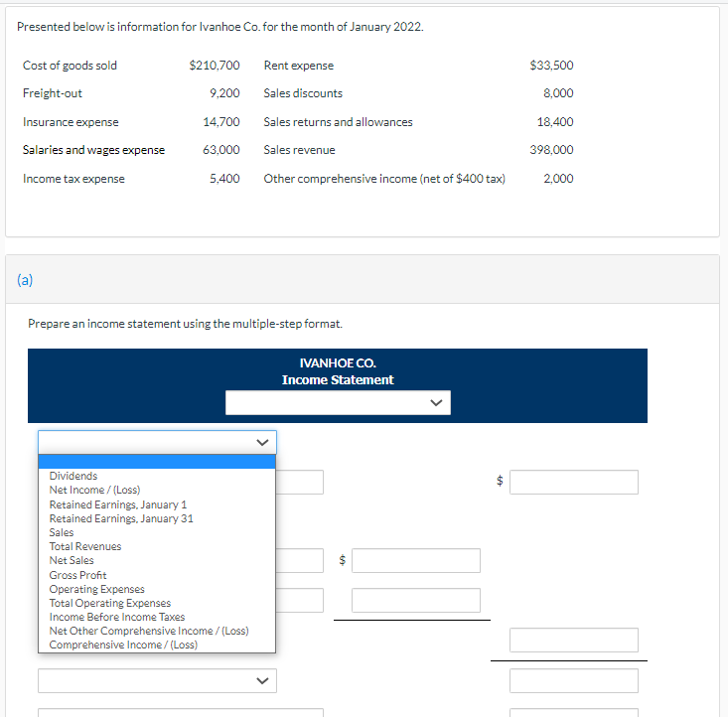The width and height of the screenshot is (728, 717).
Task: Pick Sales from the dropdown list
Action: [x=62, y=532]
